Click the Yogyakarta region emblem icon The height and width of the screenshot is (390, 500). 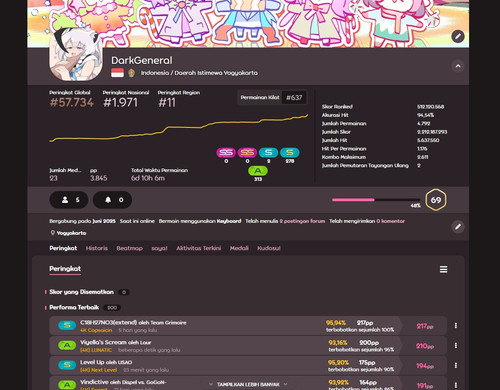click(x=131, y=73)
